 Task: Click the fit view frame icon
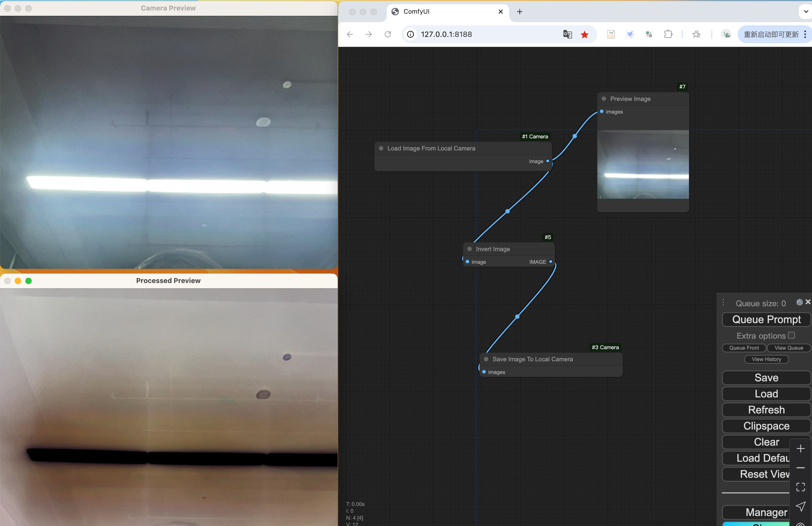[x=800, y=487]
